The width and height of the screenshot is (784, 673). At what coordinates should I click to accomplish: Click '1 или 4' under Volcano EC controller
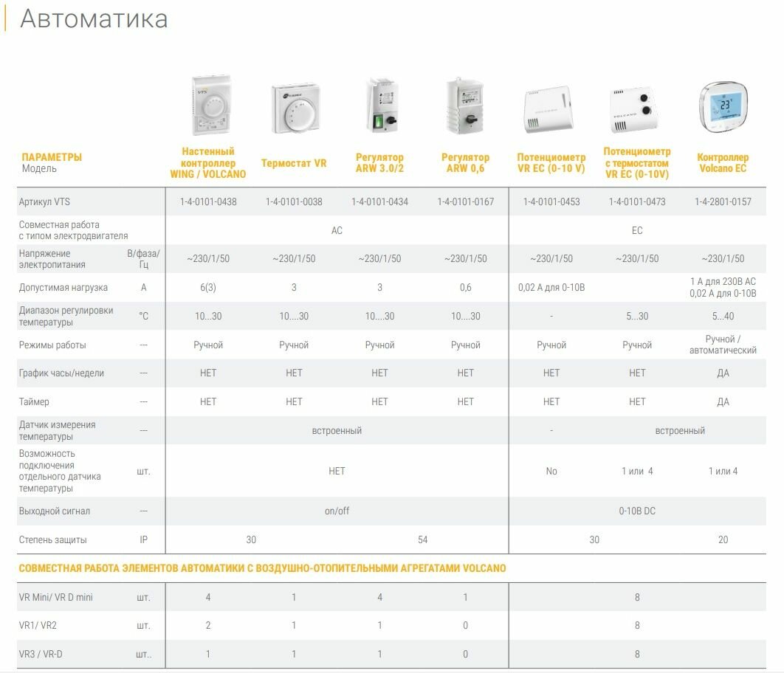pos(723,471)
